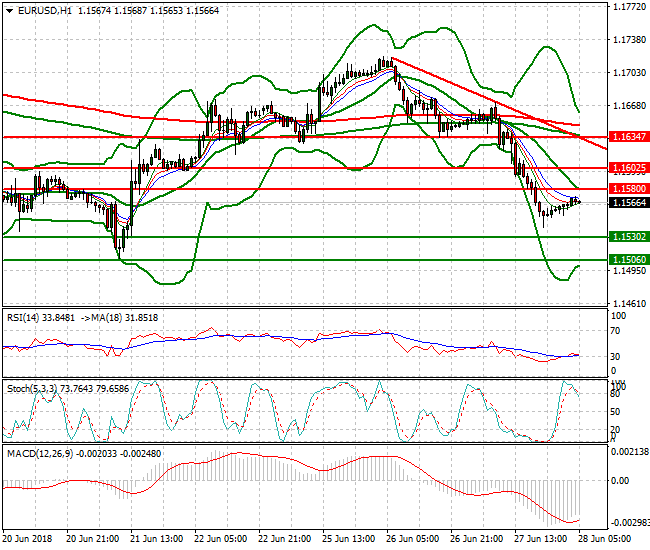Open the EURUSD,H1 chart dropdown triangle
This screenshot has height=550, width=650.
click(x=10, y=11)
